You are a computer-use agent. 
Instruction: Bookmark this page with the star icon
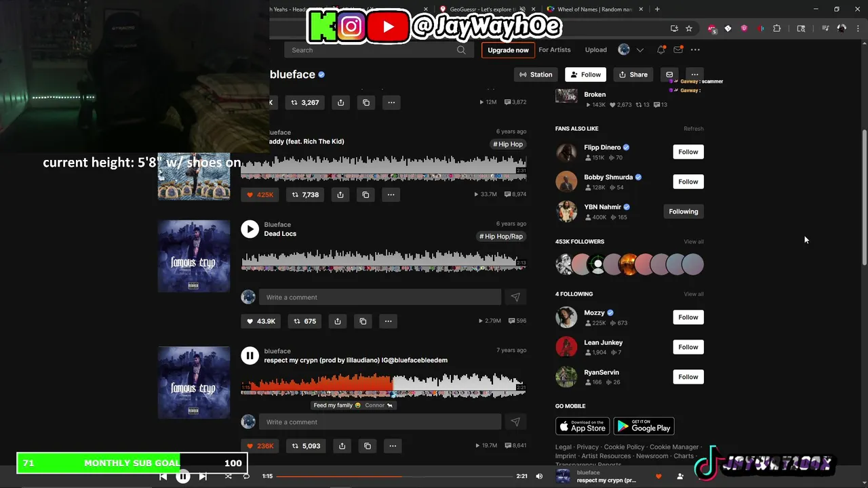(689, 28)
